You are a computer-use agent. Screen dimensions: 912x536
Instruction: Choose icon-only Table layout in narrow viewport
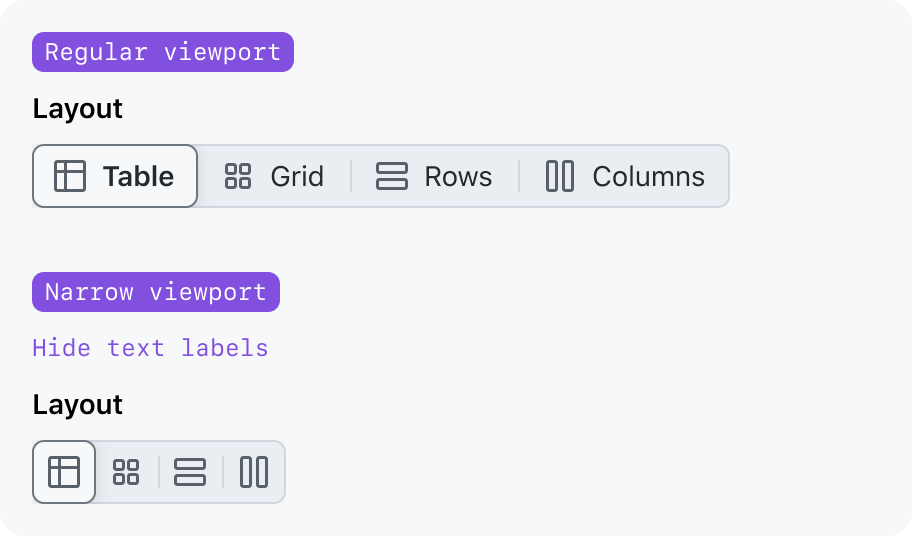64,472
